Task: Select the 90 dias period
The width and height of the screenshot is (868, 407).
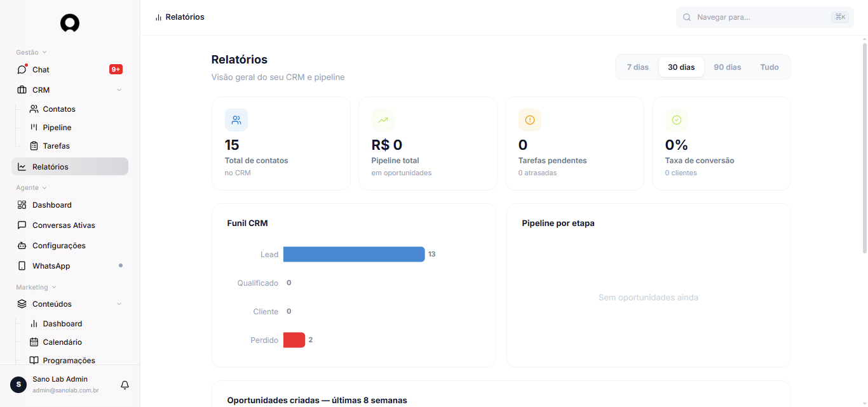Action: click(728, 67)
